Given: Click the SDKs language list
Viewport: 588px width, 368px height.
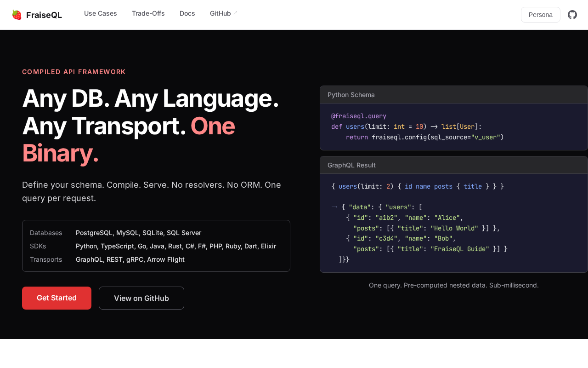Looking at the screenshot, I should 176,246.
